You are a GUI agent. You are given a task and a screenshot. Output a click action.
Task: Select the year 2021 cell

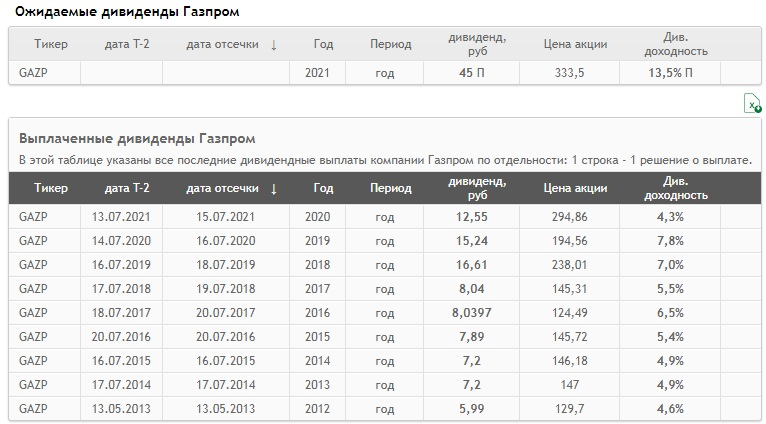tap(318, 73)
